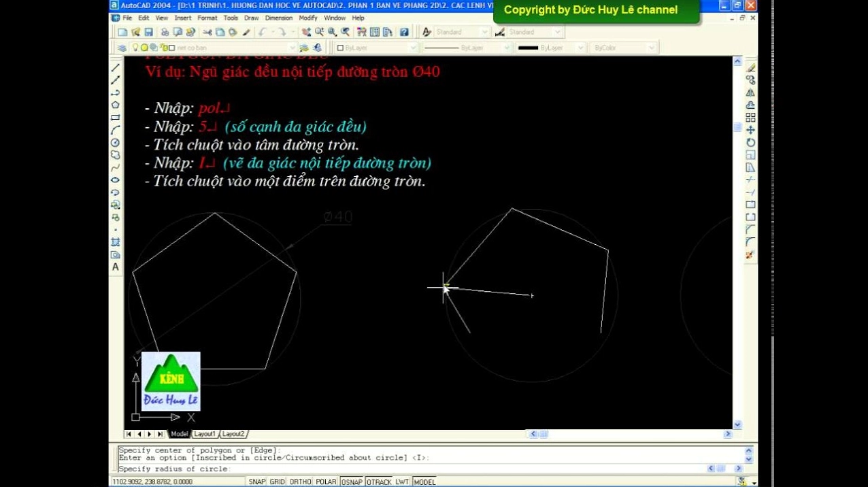Click the command window scroll up arrow
Image resolution: width=868 pixels, height=487 pixels.
749,450
